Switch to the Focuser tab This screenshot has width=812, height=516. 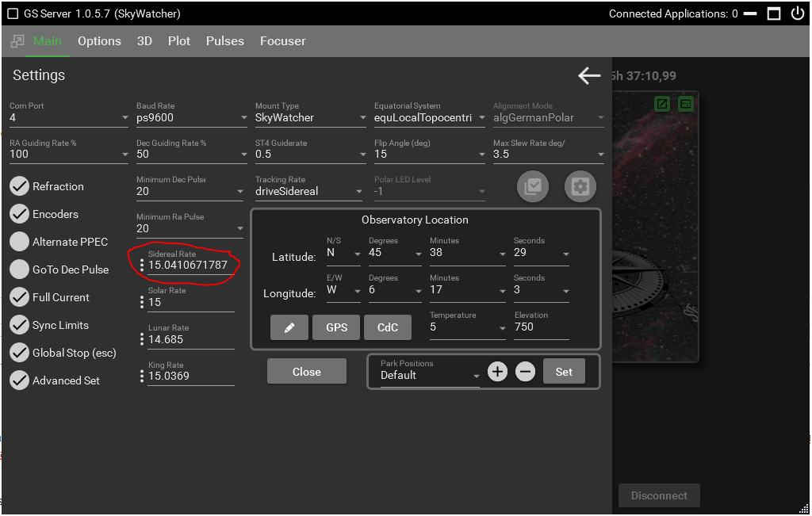pos(283,41)
